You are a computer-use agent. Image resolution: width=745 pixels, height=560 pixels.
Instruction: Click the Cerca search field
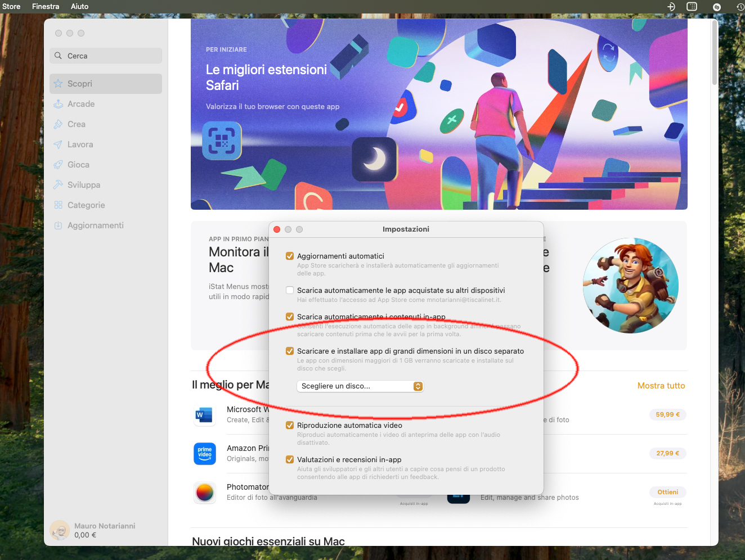click(x=106, y=56)
